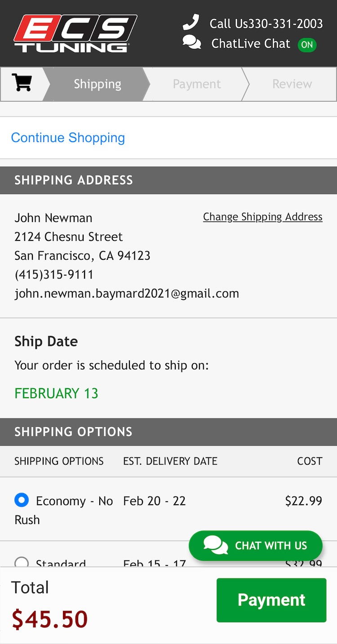This screenshot has height=644, width=337.
Task: Tap the phone call icon
Action: (x=191, y=22)
